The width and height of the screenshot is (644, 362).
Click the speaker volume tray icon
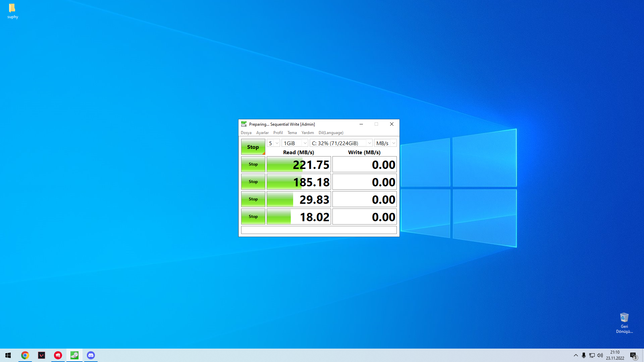[x=600, y=355]
